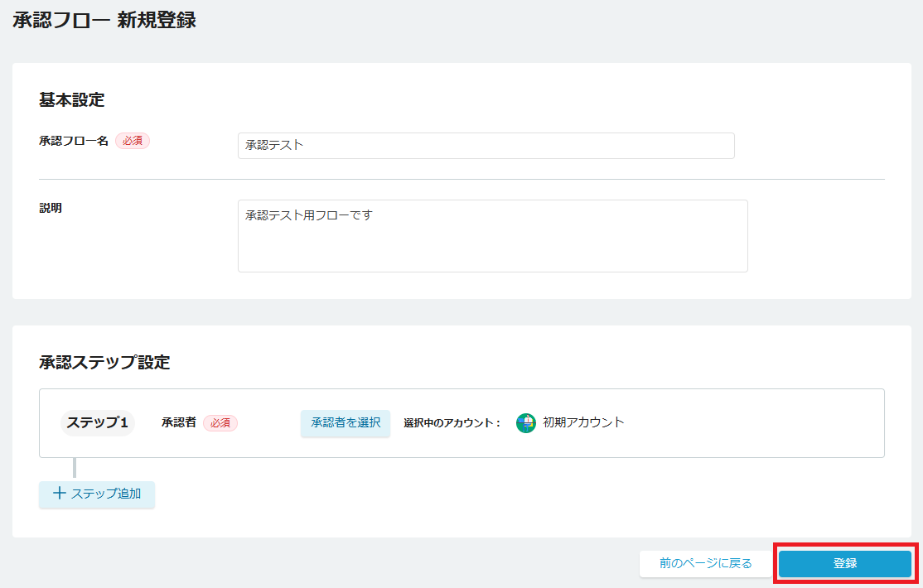Open the 承認者を選択 picker
This screenshot has height=588, width=923.
click(346, 422)
